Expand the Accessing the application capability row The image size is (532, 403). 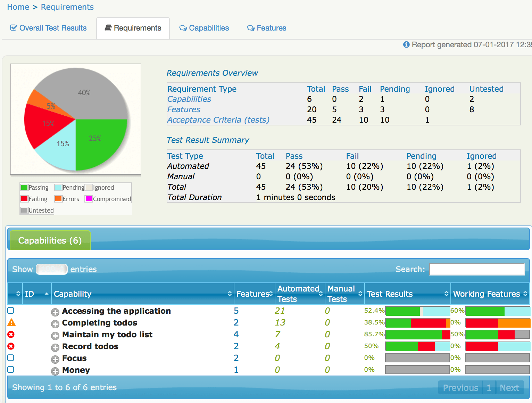coord(55,312)
